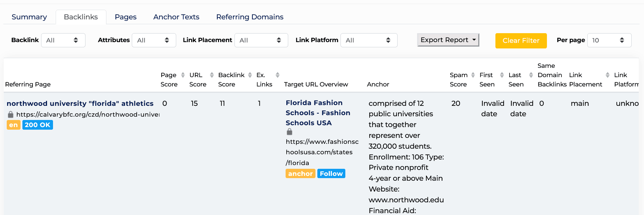
Task: Sort by Spam Score column arrows
Action: click(473, 75)
